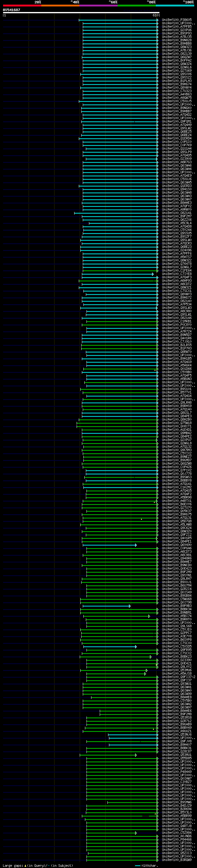This screenshot has height=868, width=197.
Task: Select the UniRef100_C5XSD5 entry
Action: (176, 647)
